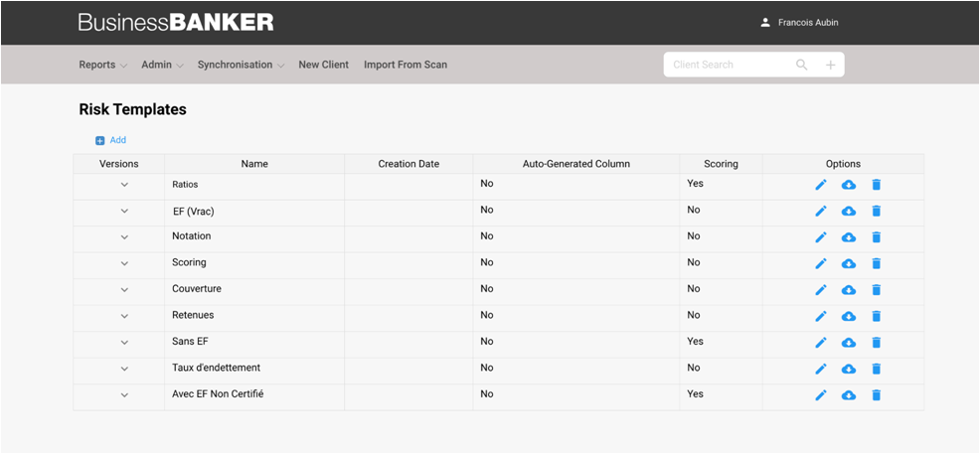Screen dimensions: 980x454
Task: Open the Synchronisation menu
Action: point(241,66)
